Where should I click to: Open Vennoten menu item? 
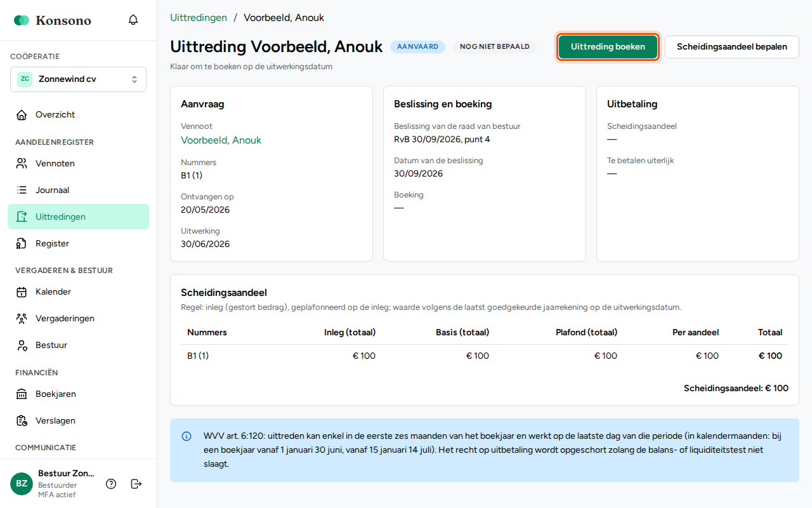coord(78,164)
